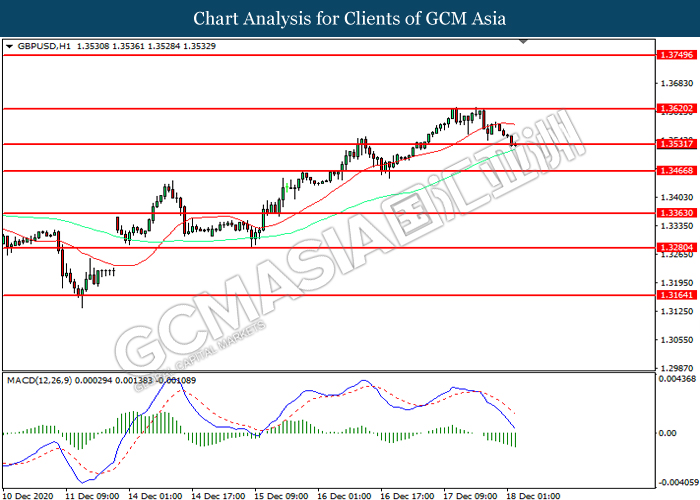700x500 pixels.
Task: Click the 1.31950 axis price value
Action: 677,283
